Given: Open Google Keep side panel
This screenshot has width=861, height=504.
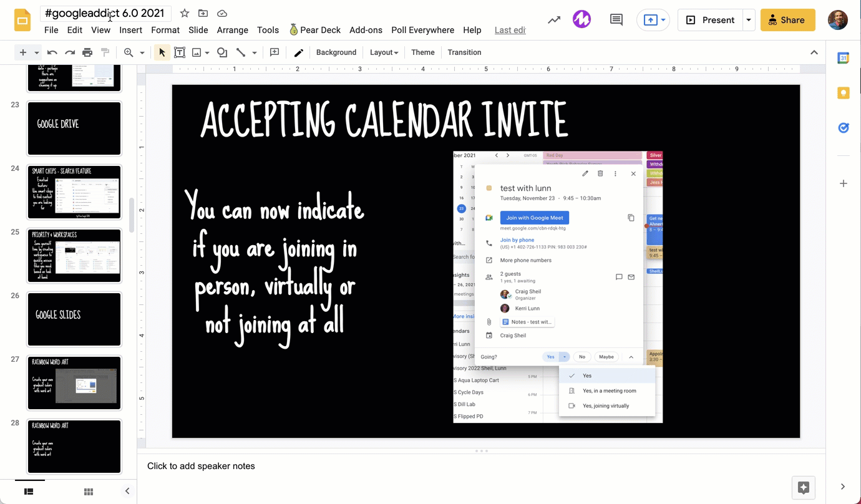Looking at the screenshot, I should 844,93.
